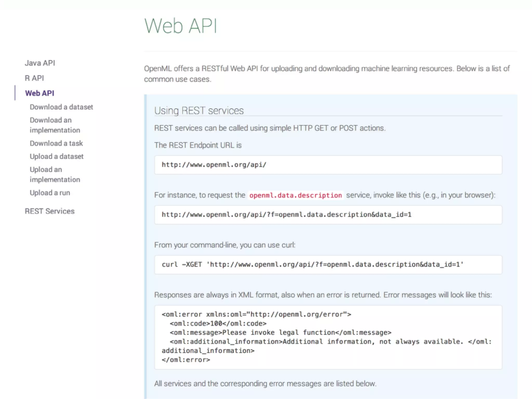Open the Java API sidebar link
This screenshot has width=532, height=399.
tap(40, 63)
